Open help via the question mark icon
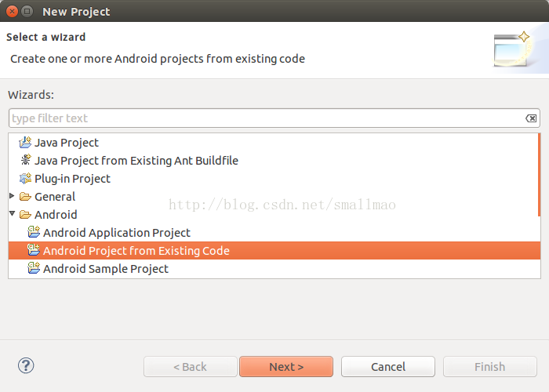 pos(26,366)
